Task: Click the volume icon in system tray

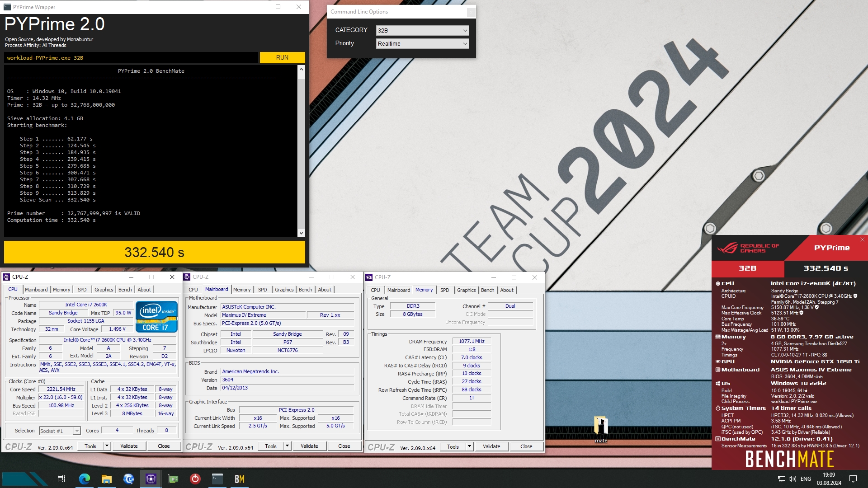Action: tap(792, 479)
